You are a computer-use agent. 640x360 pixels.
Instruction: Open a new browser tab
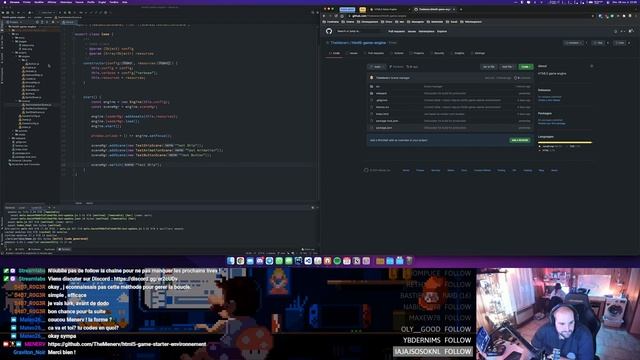point(461,9)
